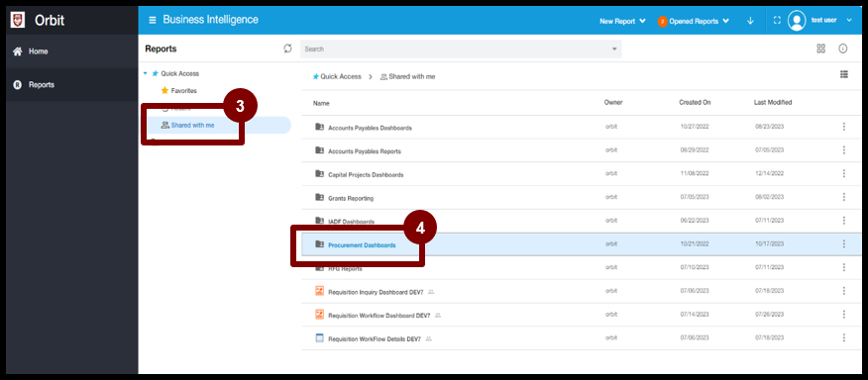The width and height of the screenshot is (868, 380).
Task: Open Grants Reporting folder
Action: (351, 198)
